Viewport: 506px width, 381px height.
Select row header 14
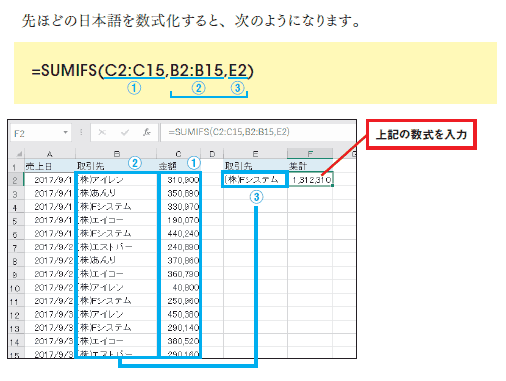15,342
